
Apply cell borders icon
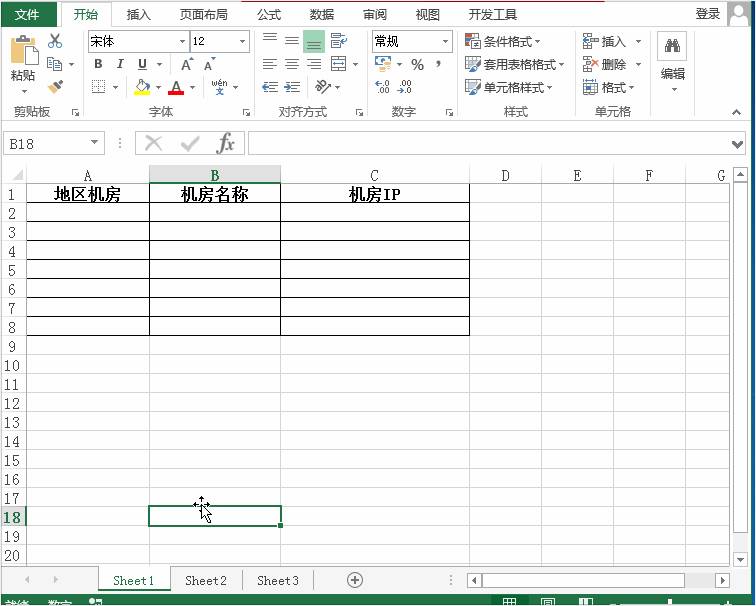point(98,87)
